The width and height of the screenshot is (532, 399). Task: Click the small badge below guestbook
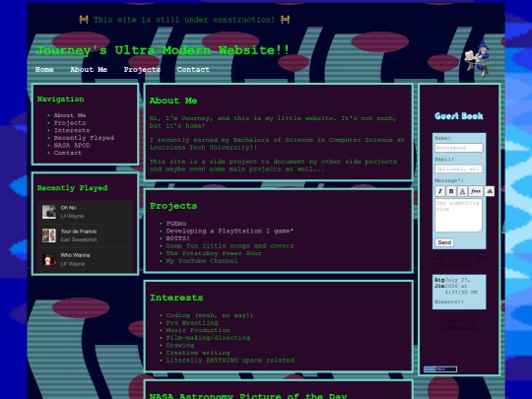(440, 369)
